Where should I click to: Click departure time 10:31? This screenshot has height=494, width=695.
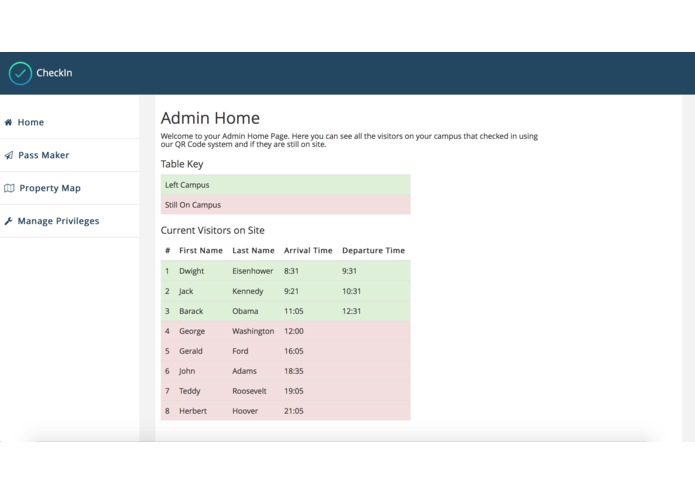click(351, 291)
